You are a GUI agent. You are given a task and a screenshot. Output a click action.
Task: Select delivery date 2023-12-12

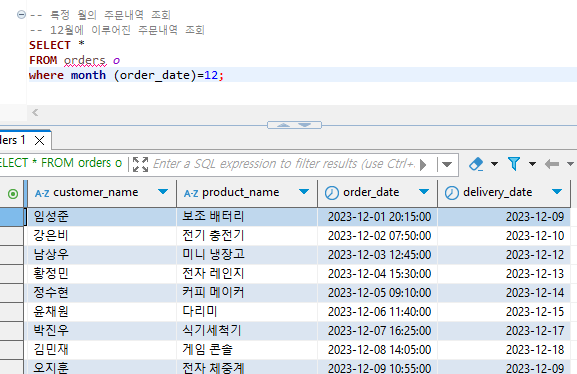point(504,255)
